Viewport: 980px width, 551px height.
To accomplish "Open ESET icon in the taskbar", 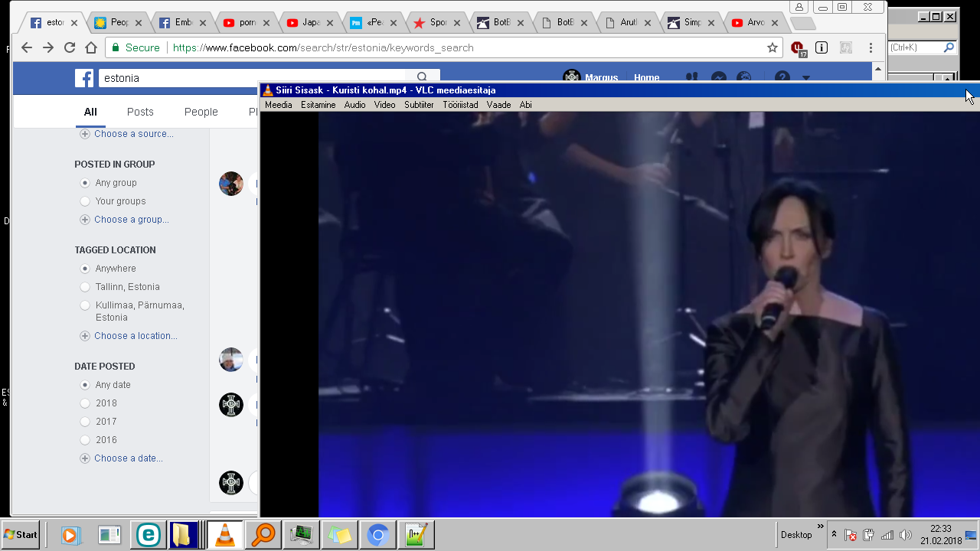I will (x=148, y=535).
